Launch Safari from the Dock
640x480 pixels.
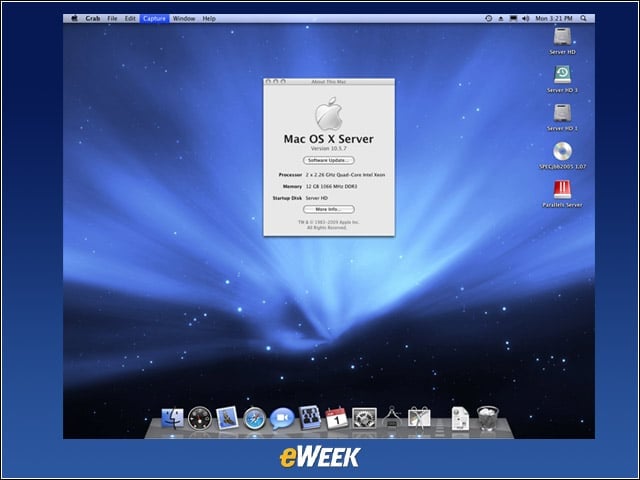pyautogui.click(x=254, y=418)
